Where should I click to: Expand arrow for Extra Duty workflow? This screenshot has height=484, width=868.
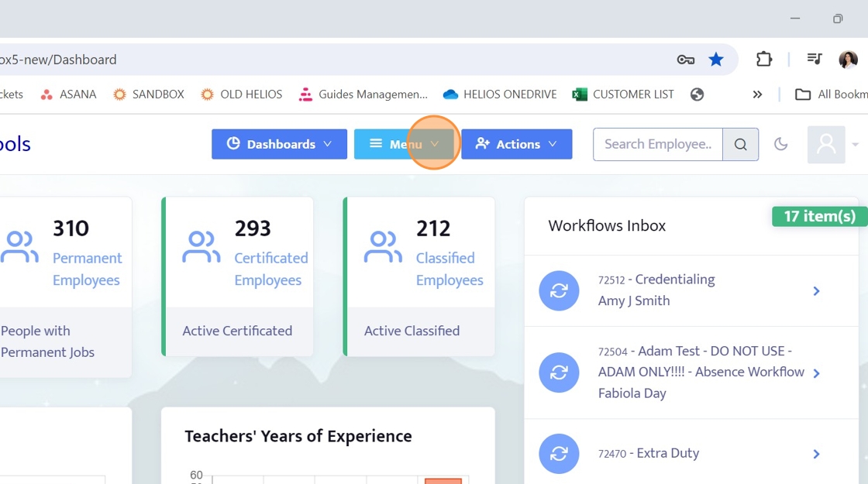[816, 454]
